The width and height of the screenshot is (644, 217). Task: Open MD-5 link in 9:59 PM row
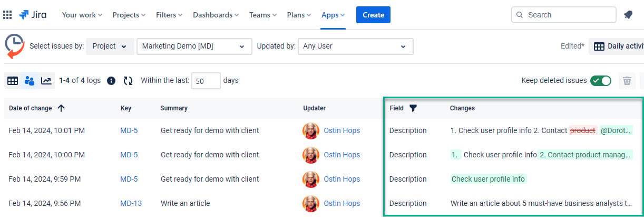[x=129, y=179]
